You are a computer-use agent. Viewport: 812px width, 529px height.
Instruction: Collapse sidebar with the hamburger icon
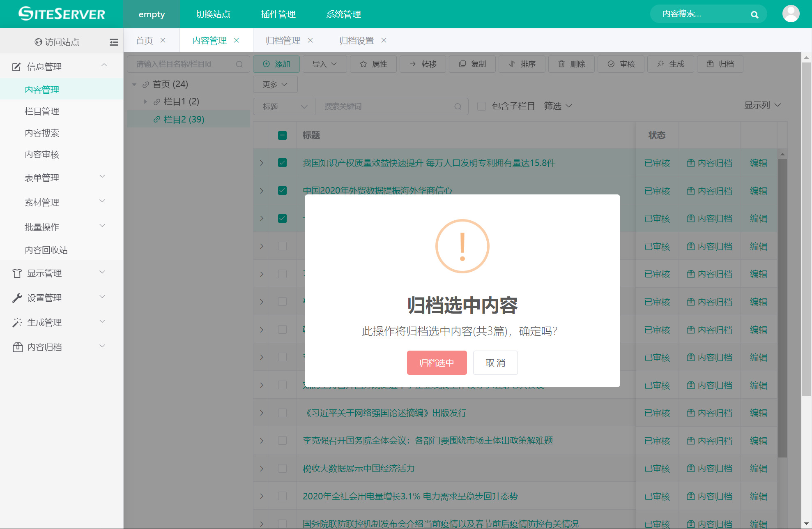pos(114,42)
